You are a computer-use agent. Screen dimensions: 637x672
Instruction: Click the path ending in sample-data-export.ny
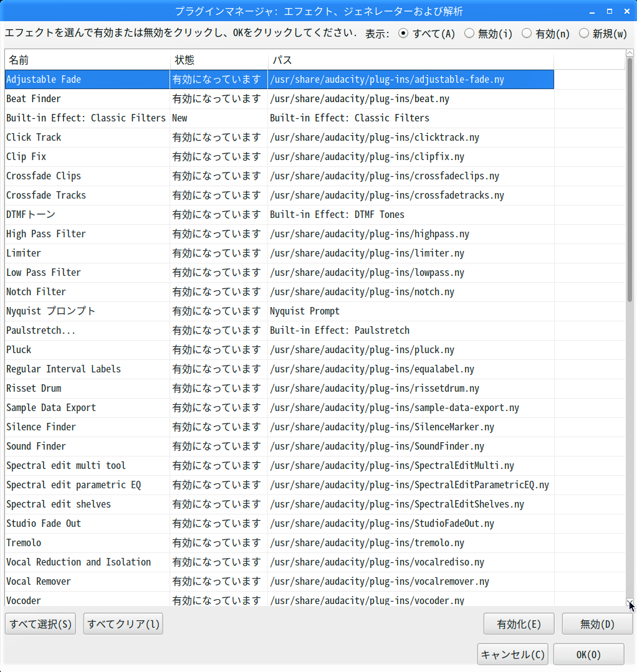394,407
